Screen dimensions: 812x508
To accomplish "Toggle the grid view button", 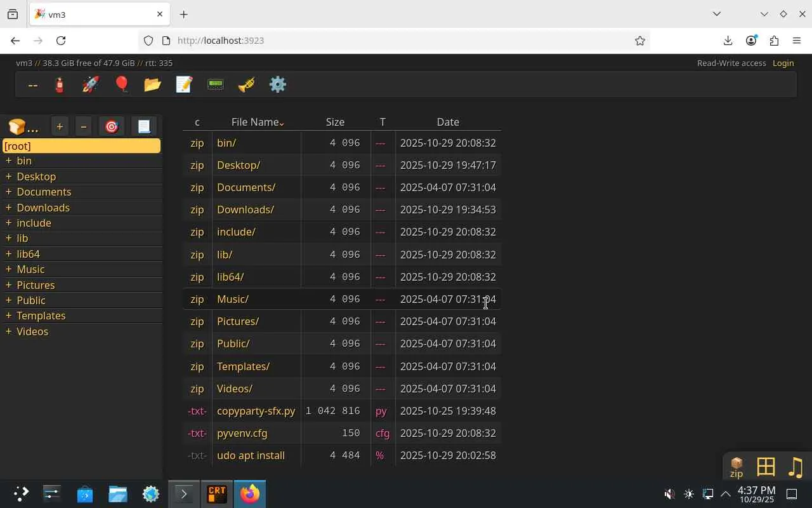I will pos(766,467).
